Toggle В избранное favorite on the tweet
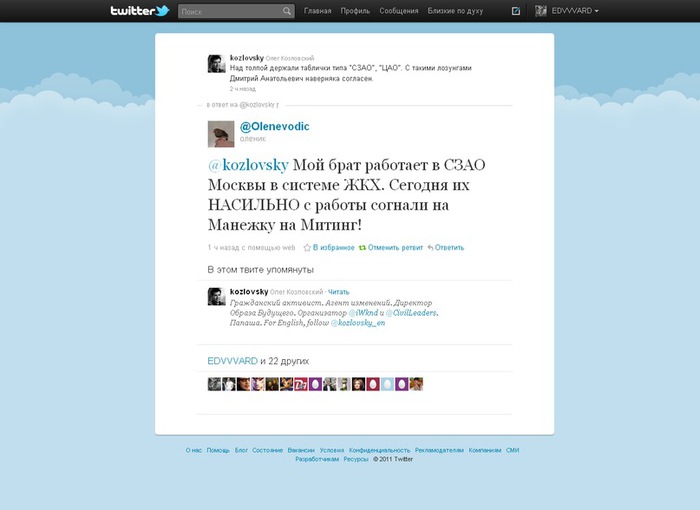Image resolution: width=700 pixels, height=510 pixels. pyautogui.click(x=333, y=247)
